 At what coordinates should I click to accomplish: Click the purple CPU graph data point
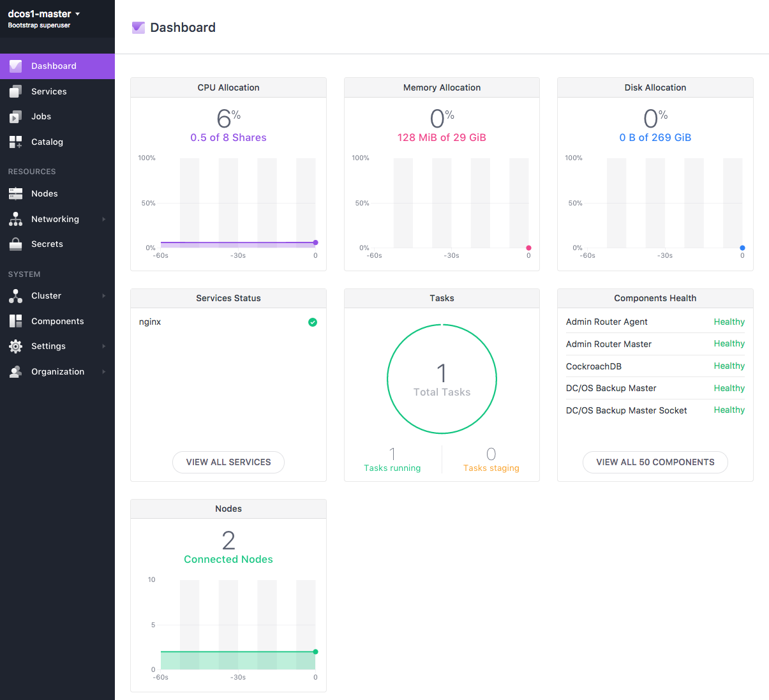pyautogui.click(x=316, y=242)
